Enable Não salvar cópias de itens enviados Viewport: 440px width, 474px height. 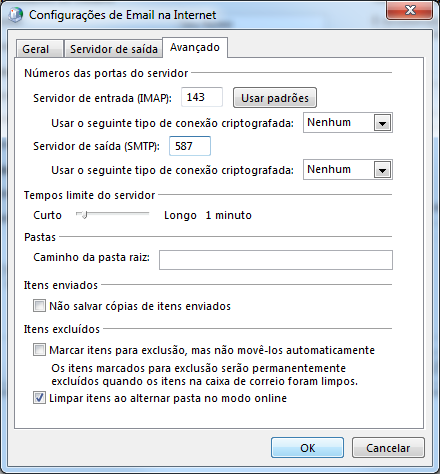coord(39,306)
